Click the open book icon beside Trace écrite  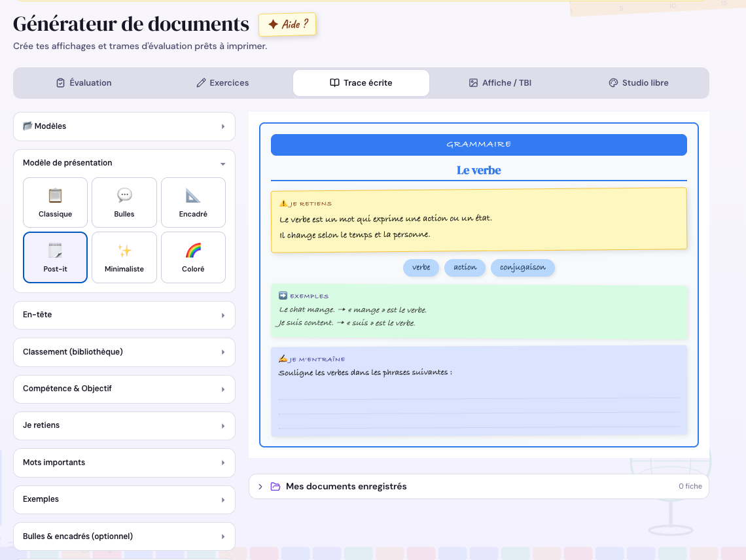click(334, 83)
